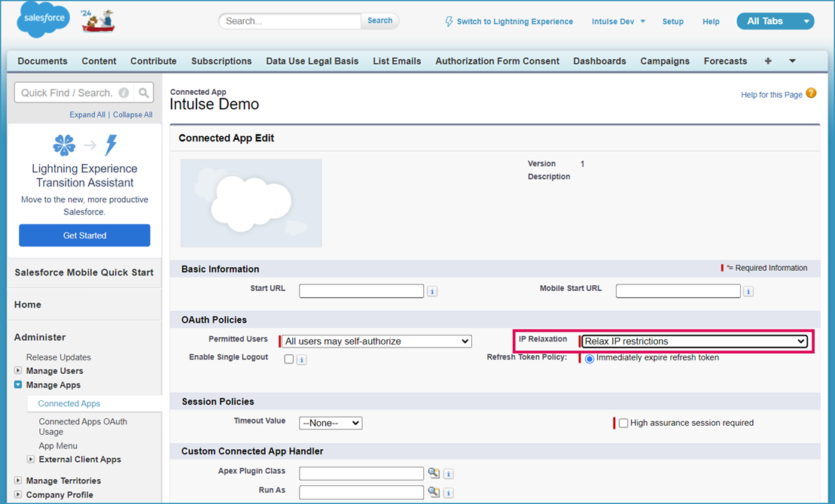835x504 pixels.
Task: Open Salesforce Mobile Quick Start
Action: click(x=84, y=272)
